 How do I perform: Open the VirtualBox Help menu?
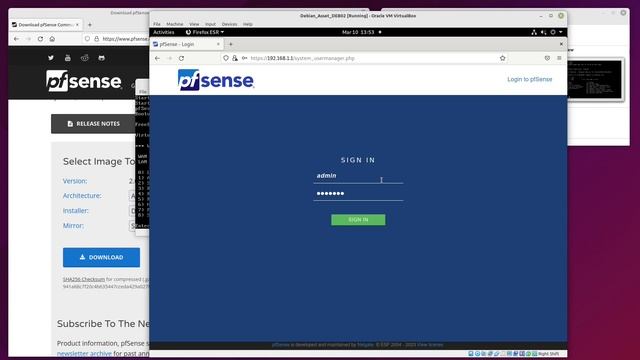click(x=248, y=24)
